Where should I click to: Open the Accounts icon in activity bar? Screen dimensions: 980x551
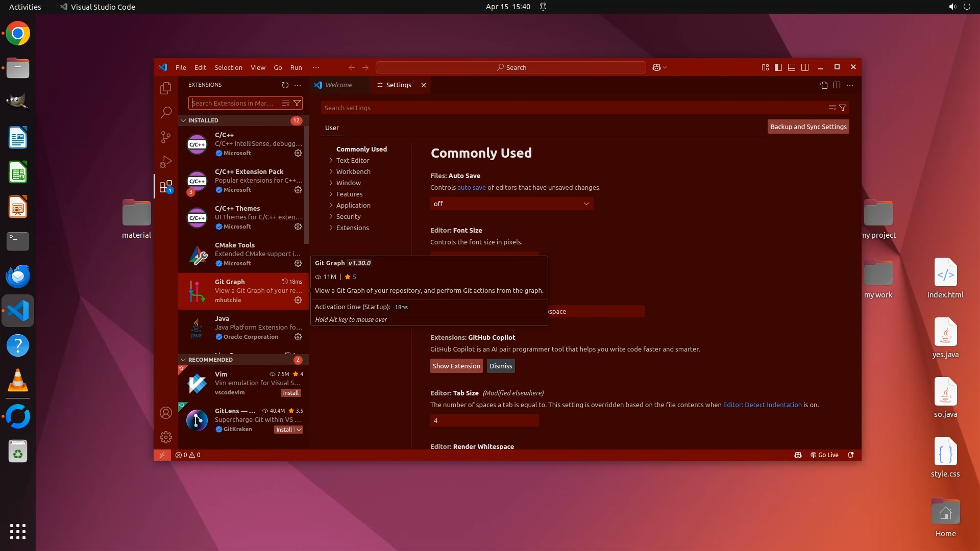tap(165, 413)
